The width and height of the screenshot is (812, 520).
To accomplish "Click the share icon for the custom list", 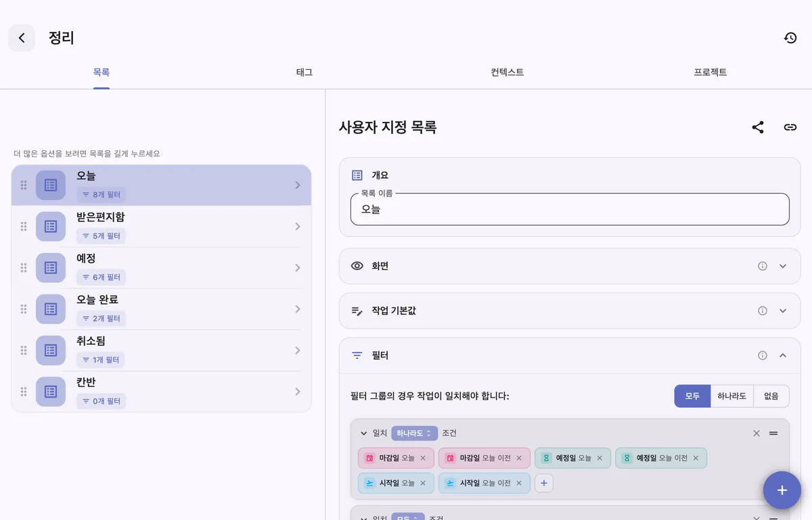I will (x=758, y=127).
